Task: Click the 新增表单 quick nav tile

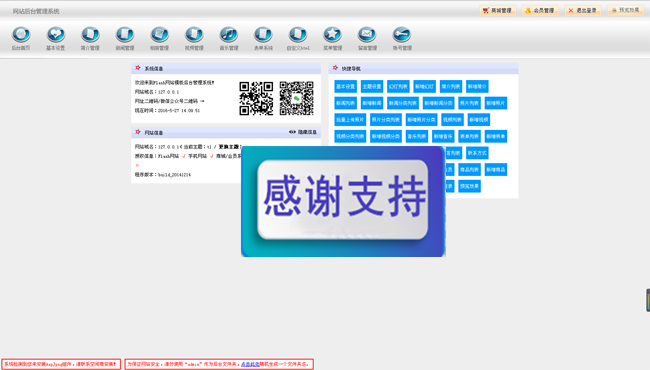Action: tap(496, 136)
